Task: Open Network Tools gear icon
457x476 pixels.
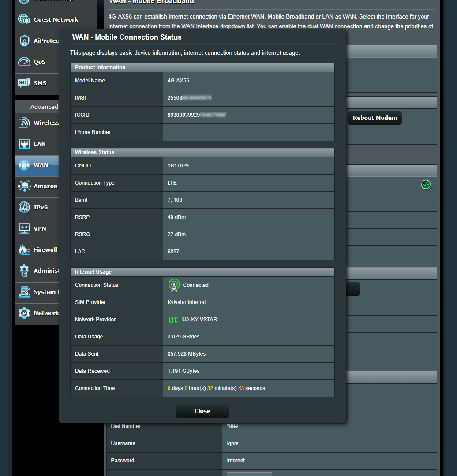Action: click(x=24, y=313)
